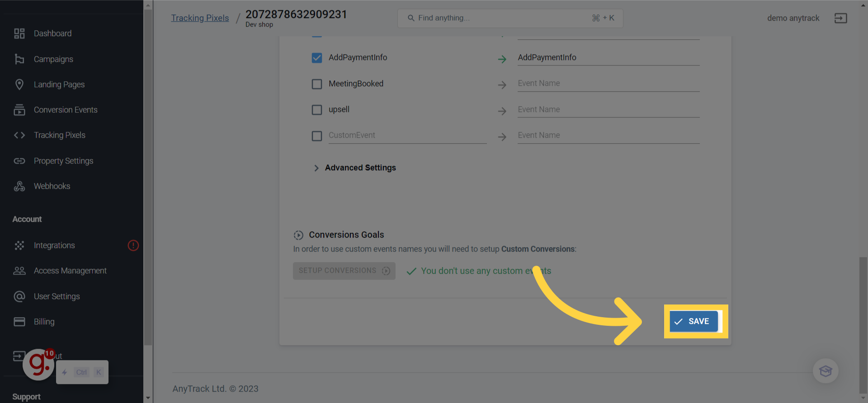Click the arrow icon beside MeetingBooked
The width and height of the screenshot is (868, 403).
[502, 85]
